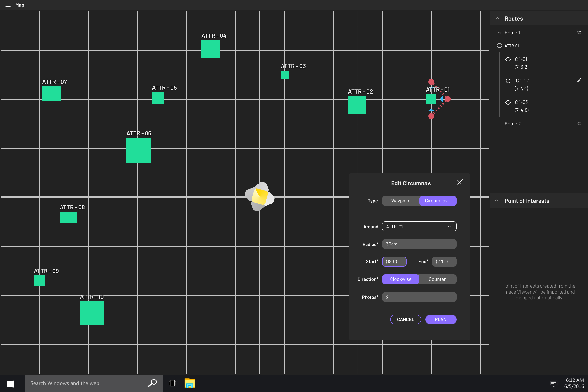Toggle Route 2 visibility eye
Screen dimensions: 588x392
579,123
